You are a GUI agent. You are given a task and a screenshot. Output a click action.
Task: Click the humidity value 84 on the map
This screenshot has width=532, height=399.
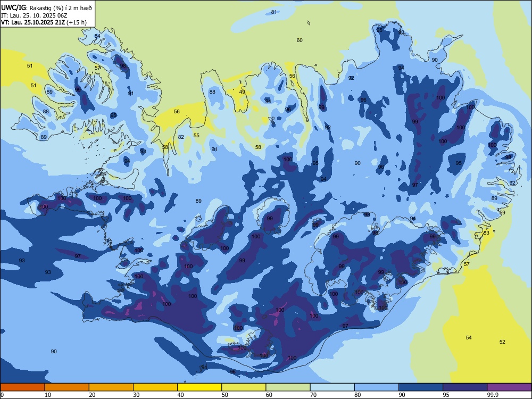pos(97,36)
